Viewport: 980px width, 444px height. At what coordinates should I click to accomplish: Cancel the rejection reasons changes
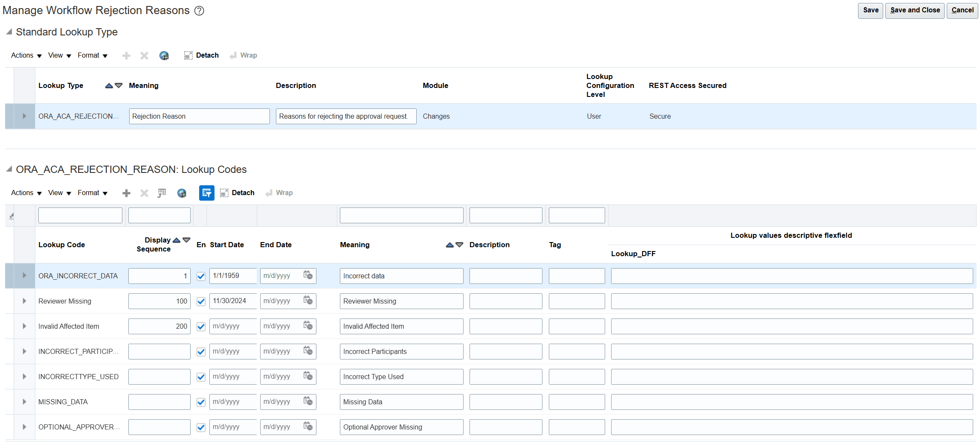click(962, 11)
